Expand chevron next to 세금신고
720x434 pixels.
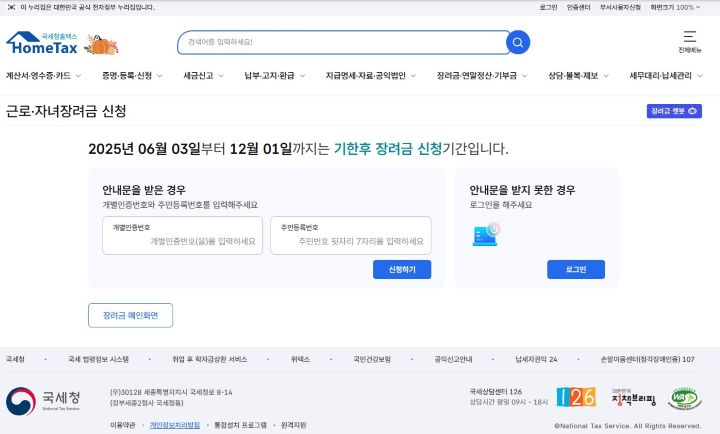tap(221, 76)
